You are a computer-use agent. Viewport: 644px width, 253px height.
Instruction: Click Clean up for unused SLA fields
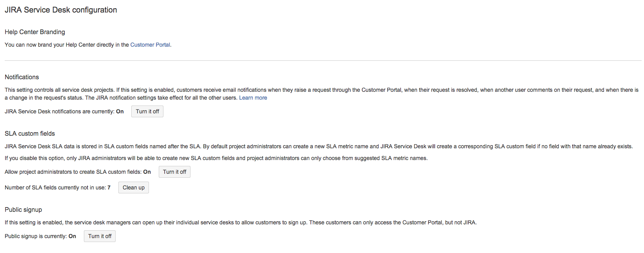(134, 187)
